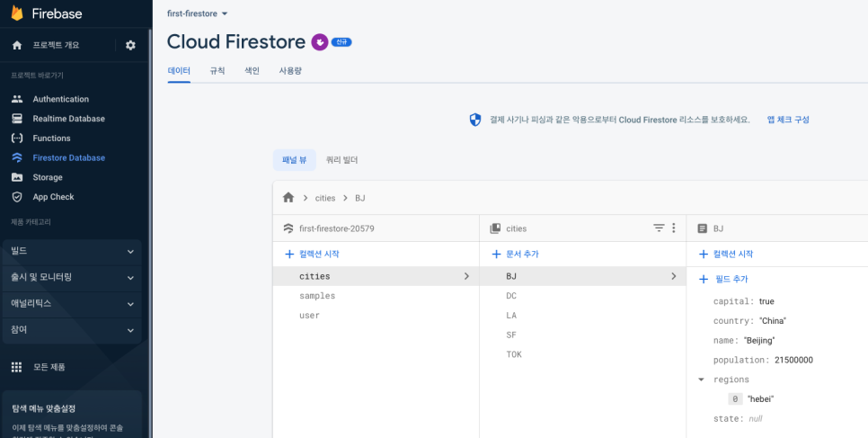Click the "hebei" array value

point(760,399)
